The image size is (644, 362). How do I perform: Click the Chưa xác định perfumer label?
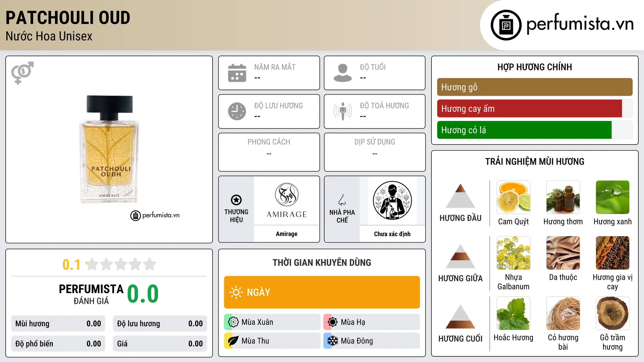(x=392, y=234)
